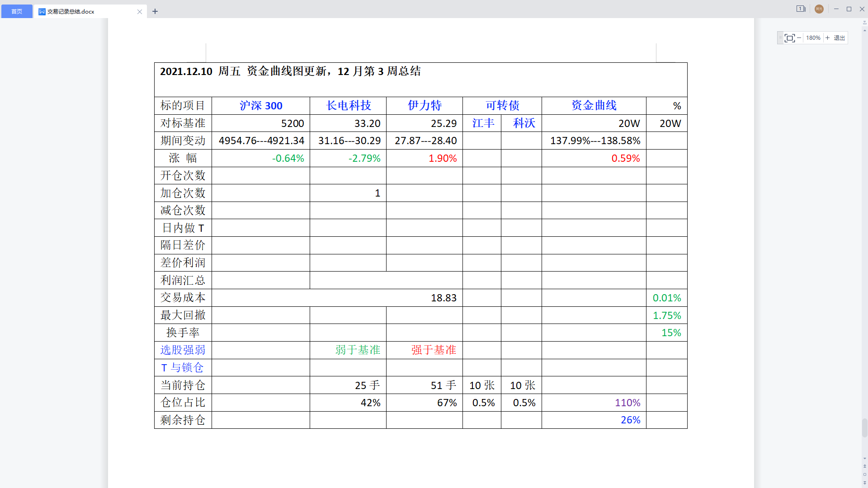The height and width of the screenshot is (488, 868).
Task: Click the 选股强弱 row label
Action: tap(183, 350)
